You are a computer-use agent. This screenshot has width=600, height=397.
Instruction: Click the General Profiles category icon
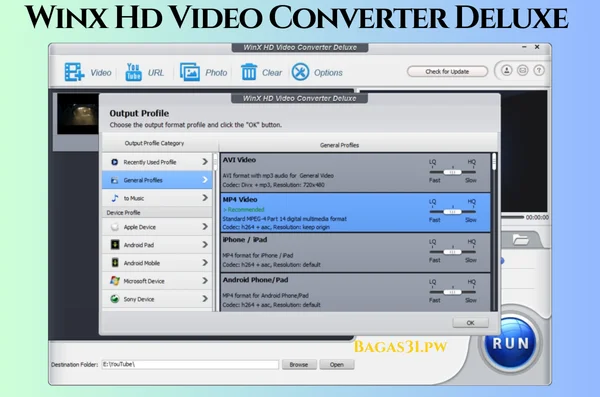(114, 180)
